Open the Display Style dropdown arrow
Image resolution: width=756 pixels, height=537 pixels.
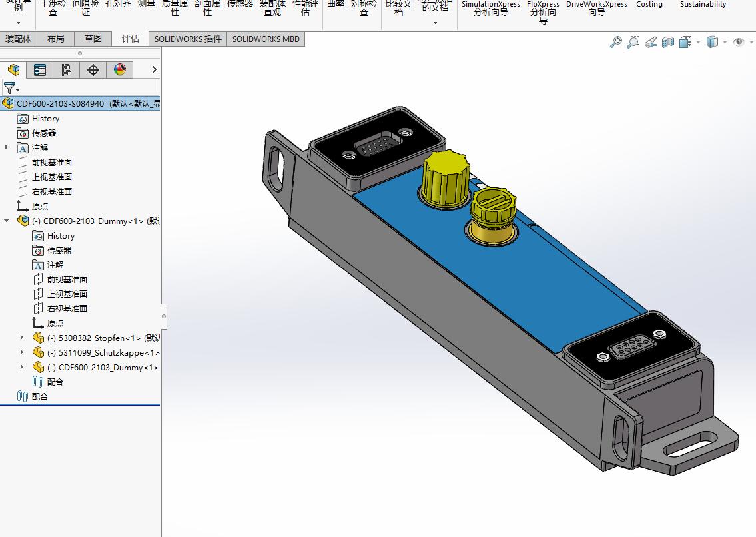(x=725, y=43)
